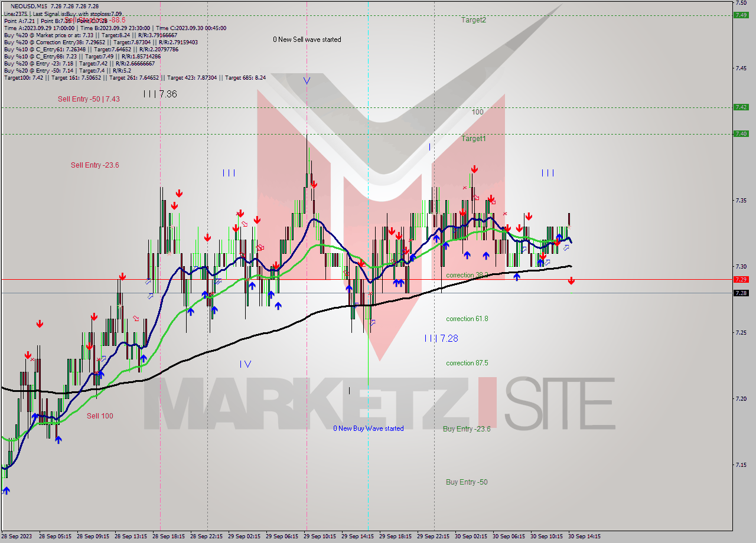Click the green 7.42 price tag
The width and height of the screenshot is (756, 543).
pyautogui.click(x=741, y=107)
